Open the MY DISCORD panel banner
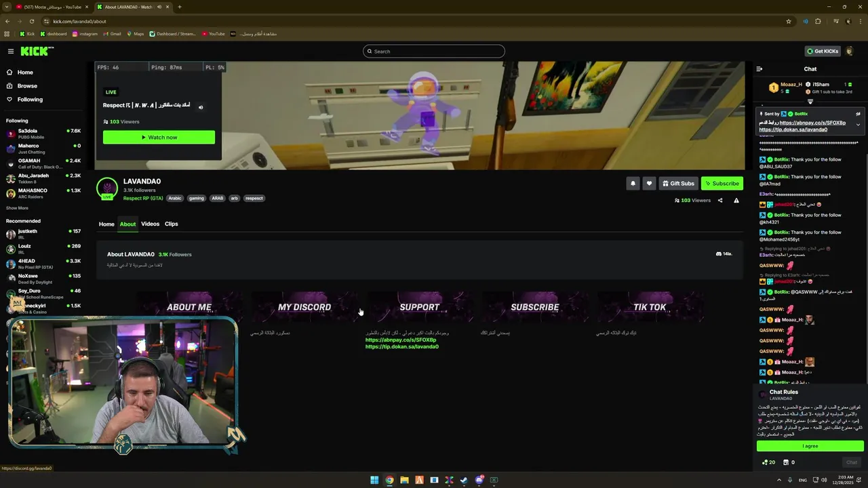This screenshot has width=868, height=488. click(x=304, y=307)
